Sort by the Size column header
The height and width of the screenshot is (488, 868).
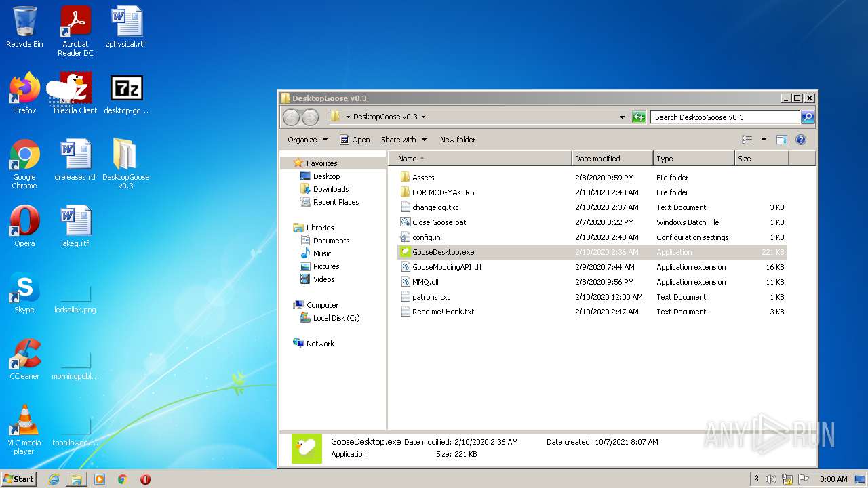(x=762, y=159)
